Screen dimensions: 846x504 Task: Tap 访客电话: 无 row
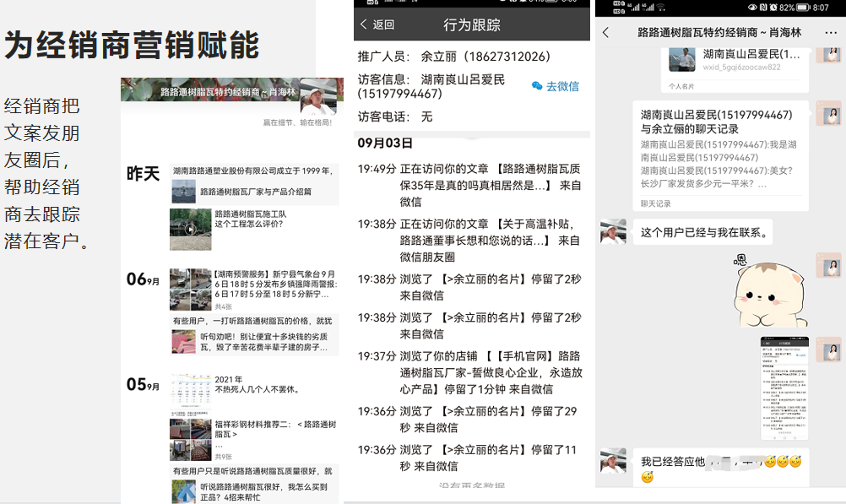point(395,117)
